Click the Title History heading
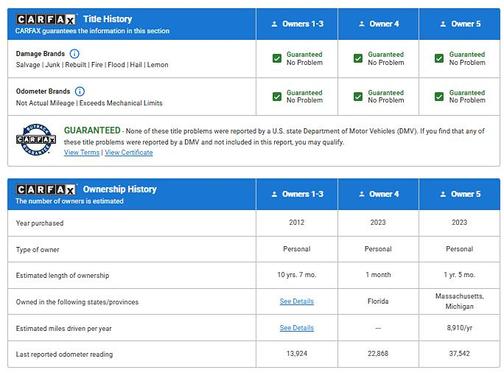504x373 pixels. (x=108, y=19)
